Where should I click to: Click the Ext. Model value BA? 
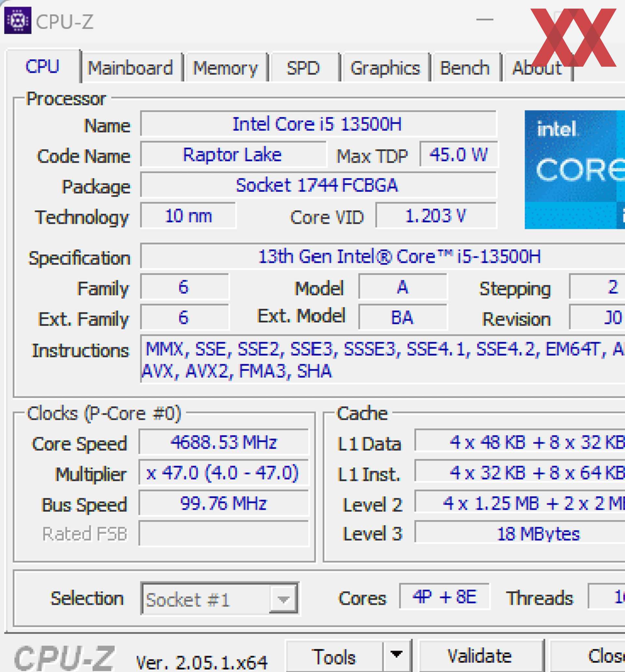coord(403,317)
